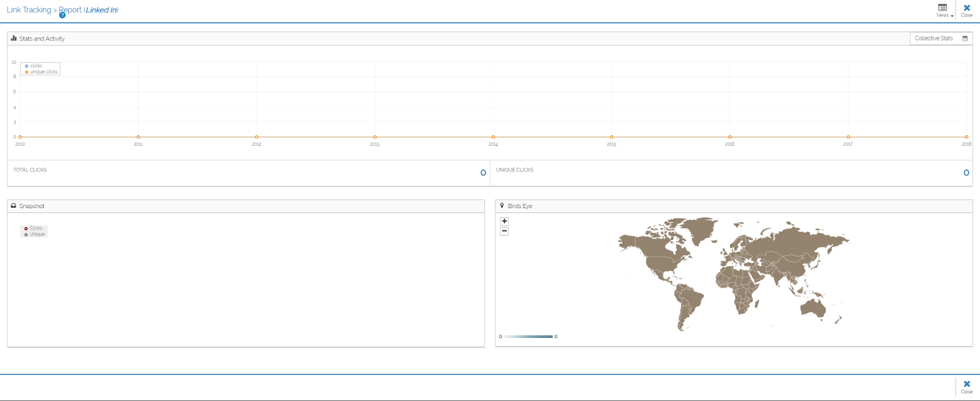
Task: Select the 2014 data point on chart
Action: (493, 137)
